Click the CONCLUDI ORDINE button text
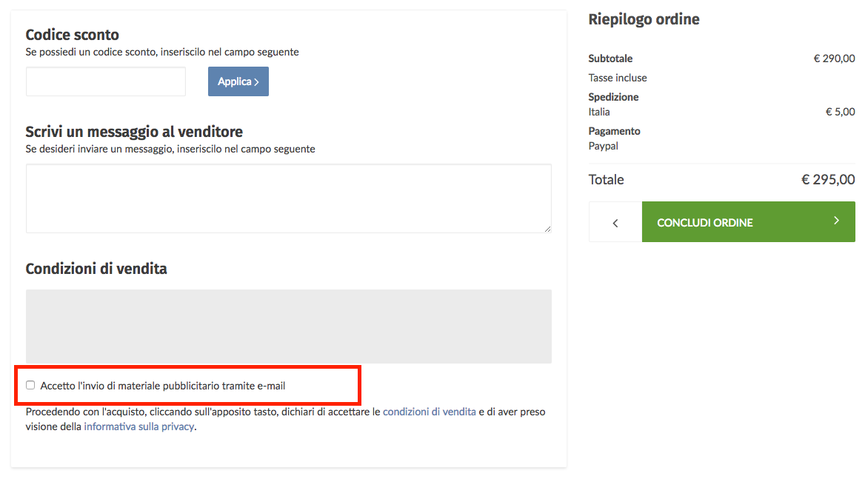The image size is (868, 482). (x=704, y=222)
